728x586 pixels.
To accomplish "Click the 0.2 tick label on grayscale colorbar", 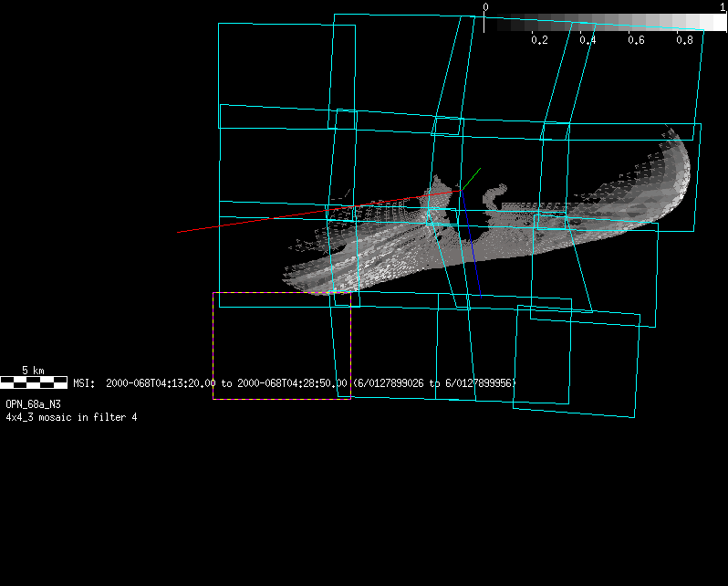I will (x=539, y=40).
